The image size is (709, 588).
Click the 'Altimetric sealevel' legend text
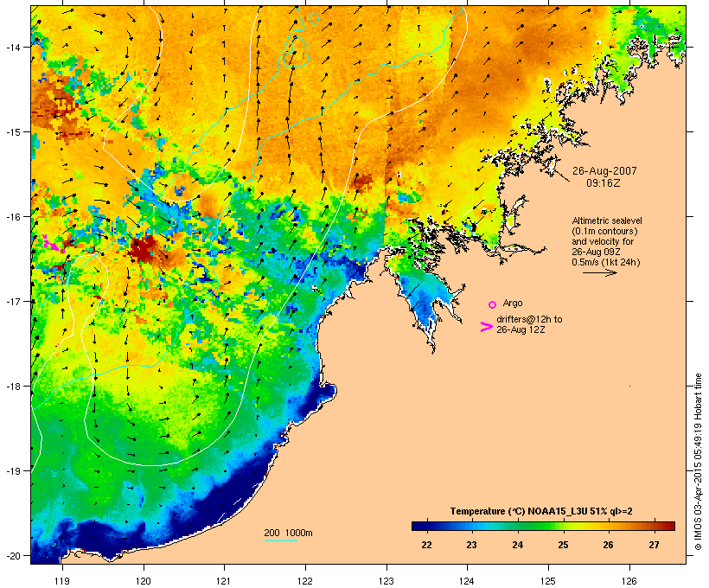click(x=607, y=220)
